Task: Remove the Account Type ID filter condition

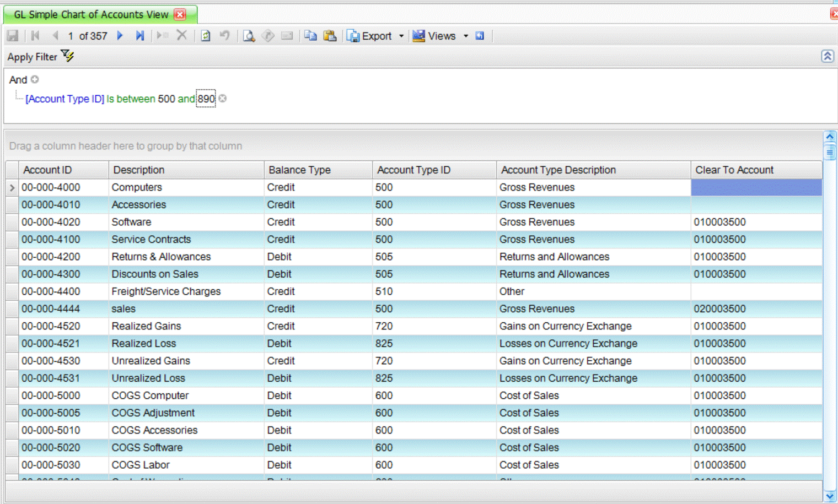Action: click(223, 98)
